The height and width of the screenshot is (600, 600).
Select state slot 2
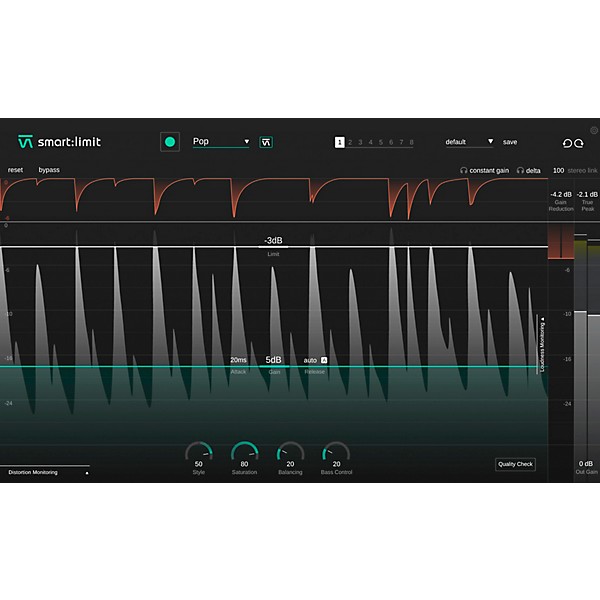pos(350,142)
